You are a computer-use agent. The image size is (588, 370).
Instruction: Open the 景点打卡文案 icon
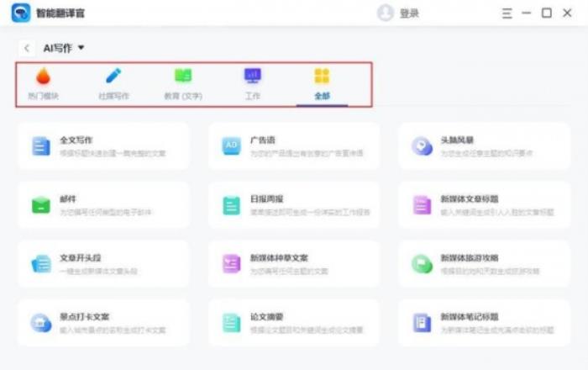tap(41, 323)
